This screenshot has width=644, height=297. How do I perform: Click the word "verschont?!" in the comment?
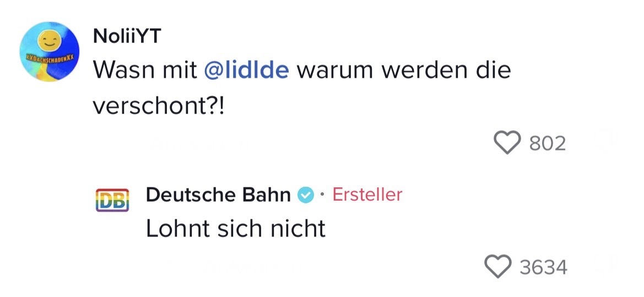click(159, 106)
